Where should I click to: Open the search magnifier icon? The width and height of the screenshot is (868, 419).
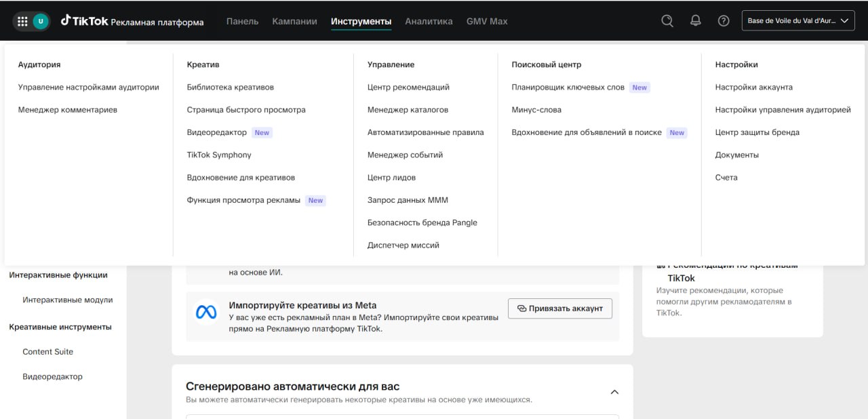[667, 21]
